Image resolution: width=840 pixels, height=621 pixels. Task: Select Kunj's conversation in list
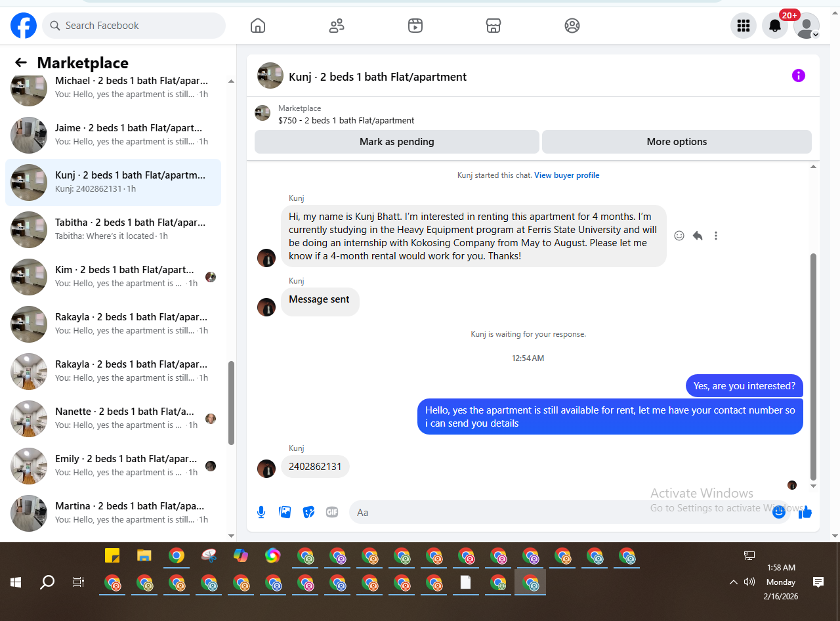point(113,182)
